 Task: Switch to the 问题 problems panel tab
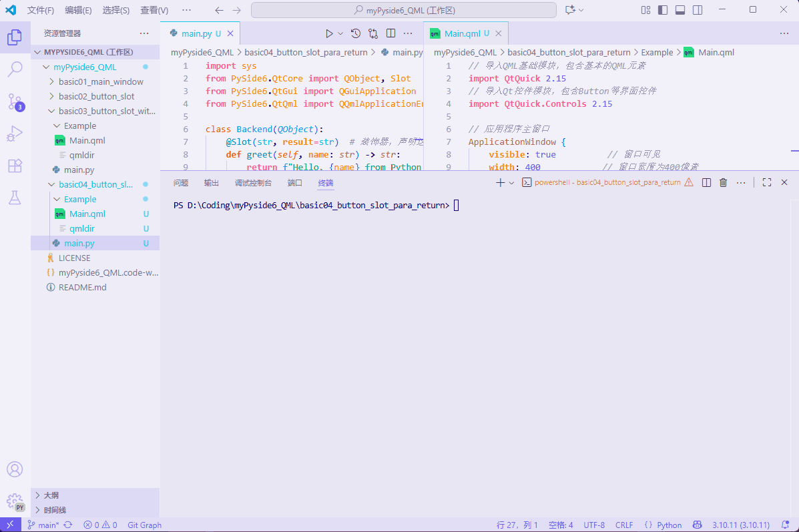click(180, 183)
